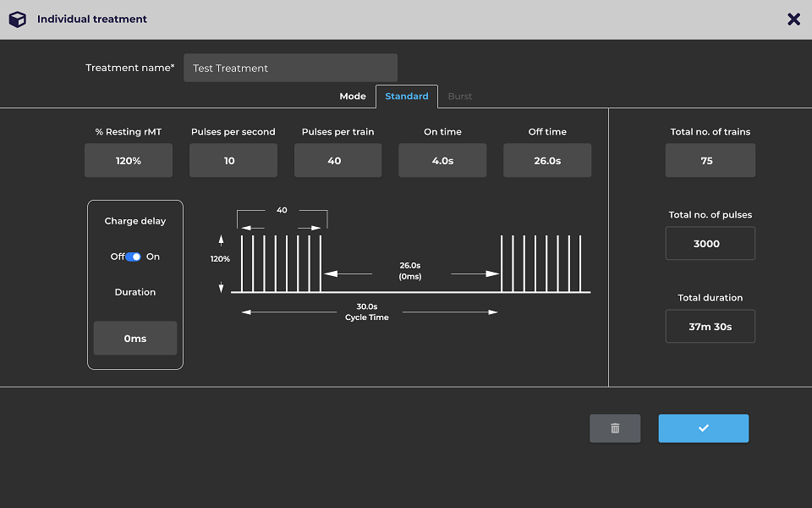Change Pulses per train value 40

tap(337, 161)
